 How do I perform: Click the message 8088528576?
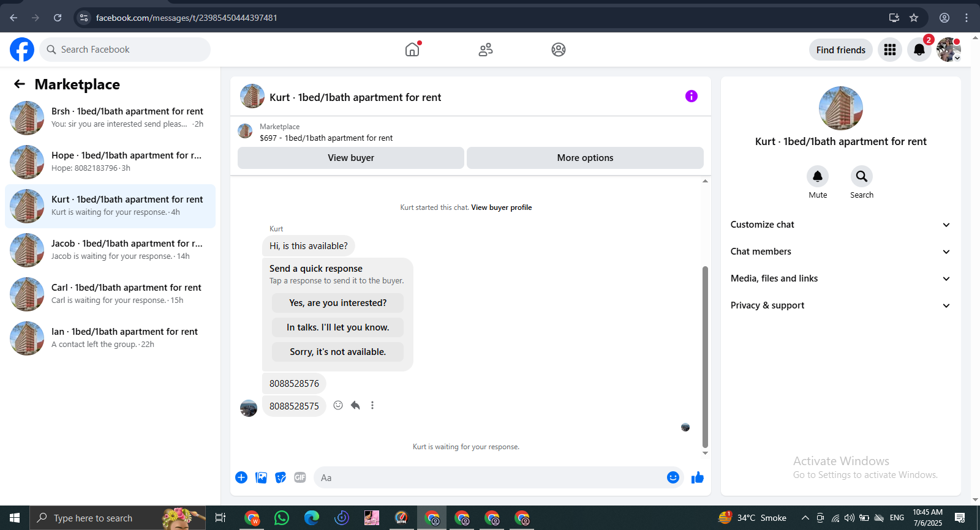[294, 384]
